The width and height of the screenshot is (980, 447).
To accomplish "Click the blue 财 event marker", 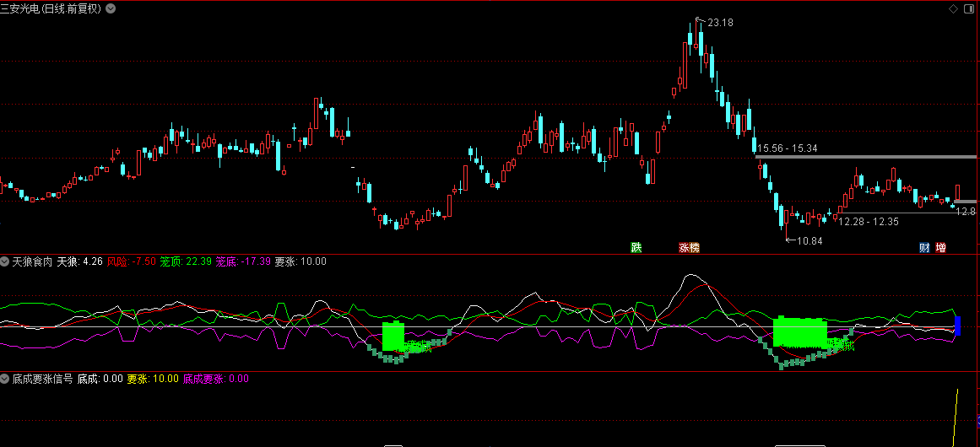I will tap(924, 247).
